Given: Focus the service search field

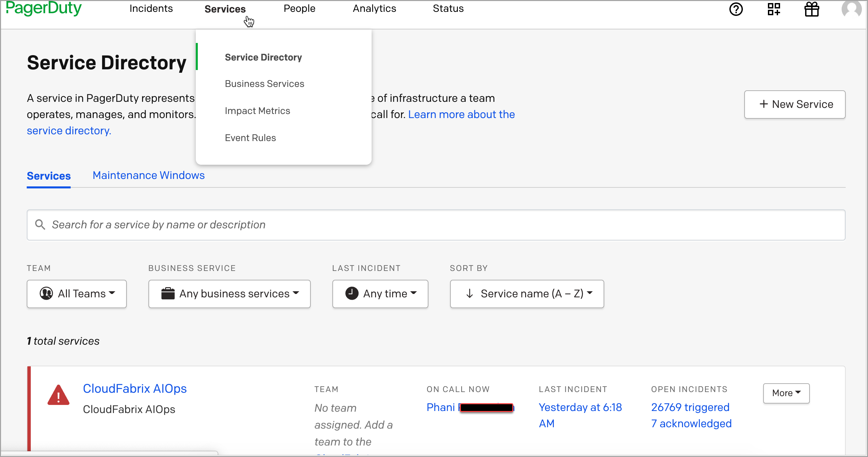Looking at the screenshot, I should [x=436, y=225].
